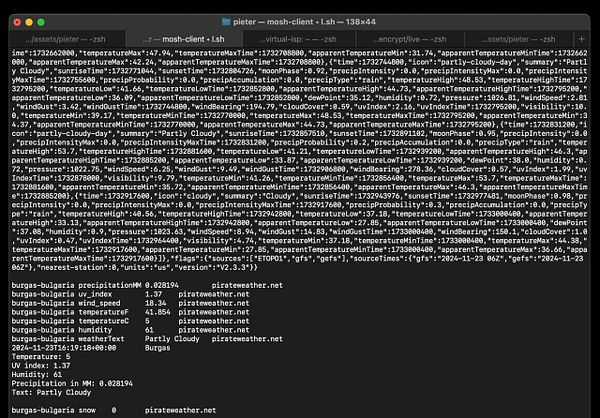Click the 'burgas-bulgaria snow' line
Viewport: 600px width, 418px height.
coord(114,410)
